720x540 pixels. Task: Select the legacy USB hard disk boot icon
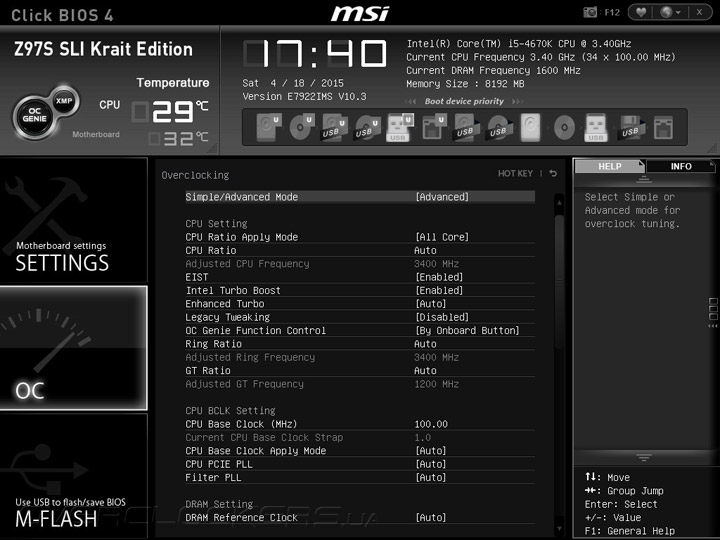pyautogui.click(x=467, y=127)
